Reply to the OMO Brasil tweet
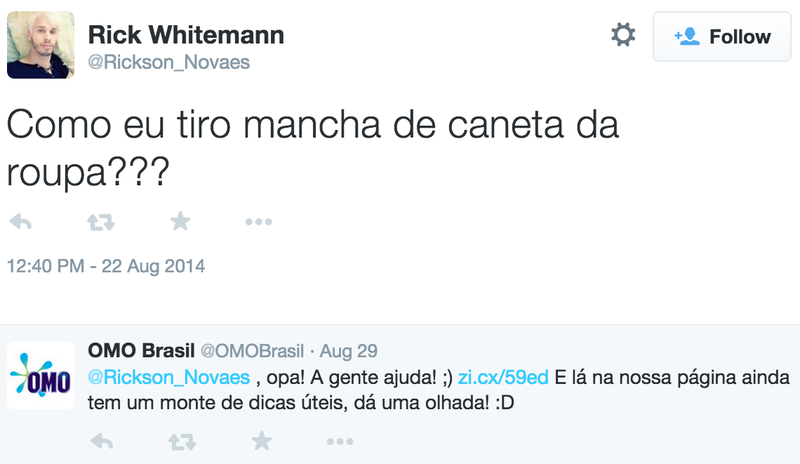Image resolution: width=800 pixels, height=464 pixels. pyautogui.click(x=101, y=440)
